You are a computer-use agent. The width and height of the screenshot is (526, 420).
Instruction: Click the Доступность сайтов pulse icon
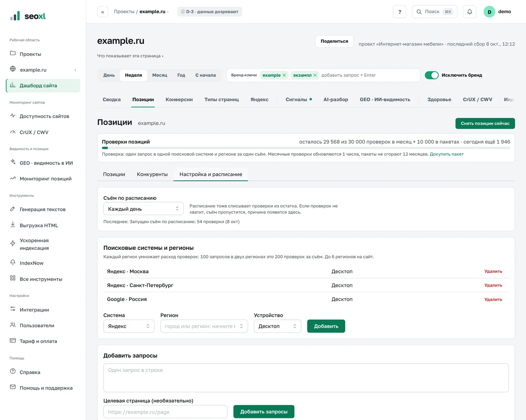click(13, 116)
